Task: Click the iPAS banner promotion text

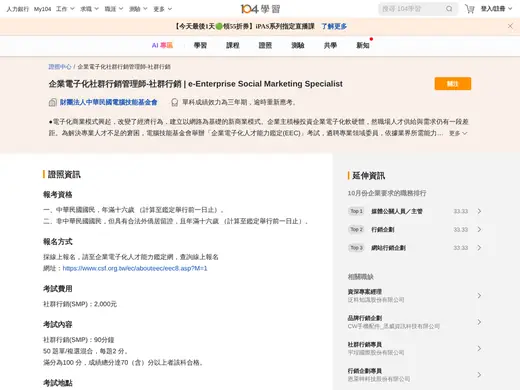Action: pos(245,26)
